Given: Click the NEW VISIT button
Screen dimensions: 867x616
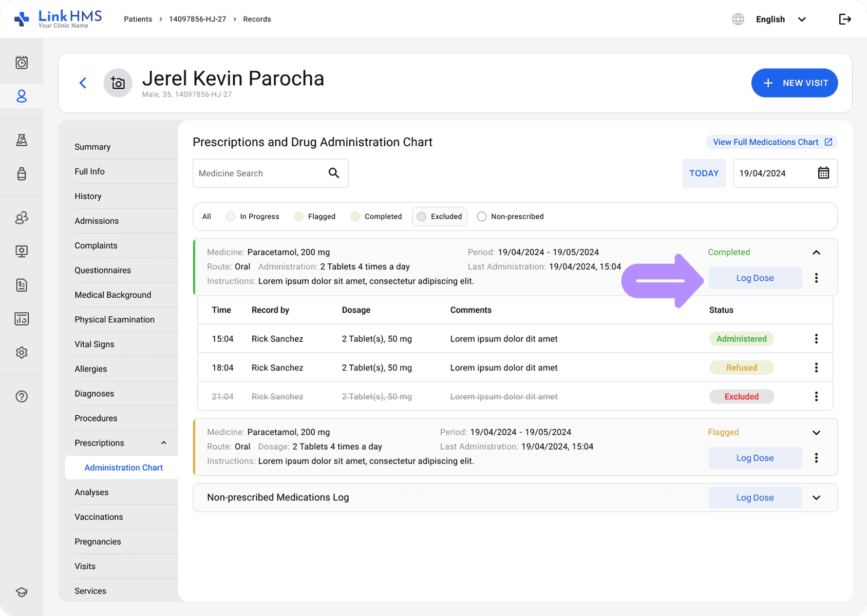Looking at the screenshot, I should pos(794,83).
